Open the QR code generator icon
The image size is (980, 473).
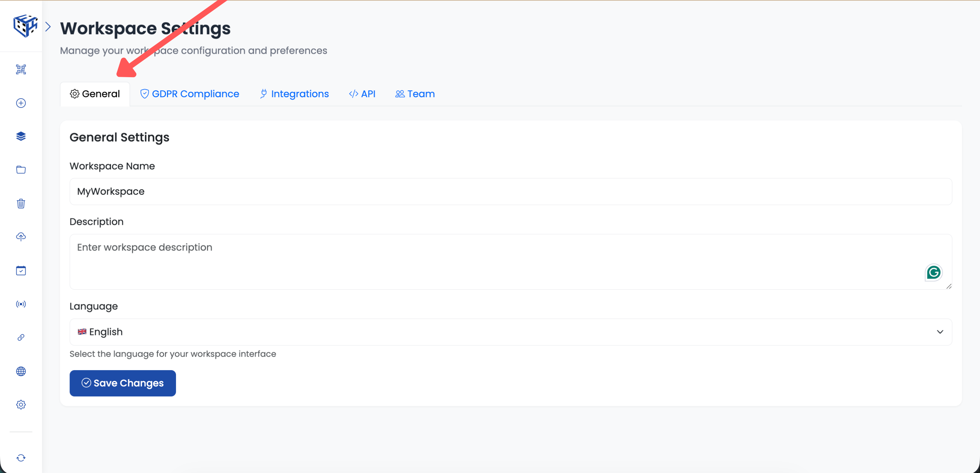(21, 69)
